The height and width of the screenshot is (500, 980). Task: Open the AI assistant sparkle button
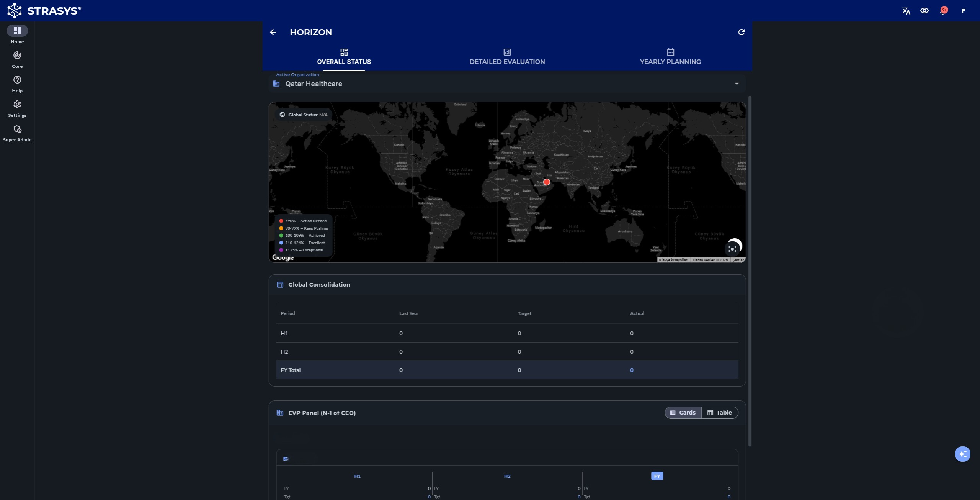(x=962, y=454)
